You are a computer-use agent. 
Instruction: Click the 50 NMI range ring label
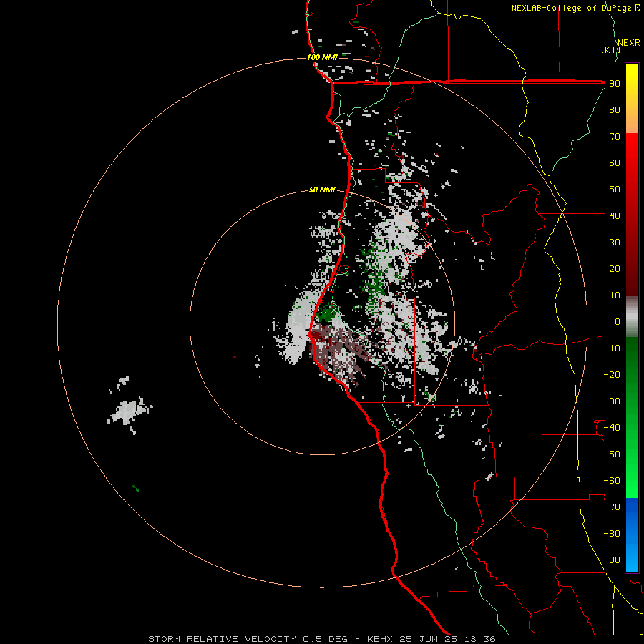322,190
